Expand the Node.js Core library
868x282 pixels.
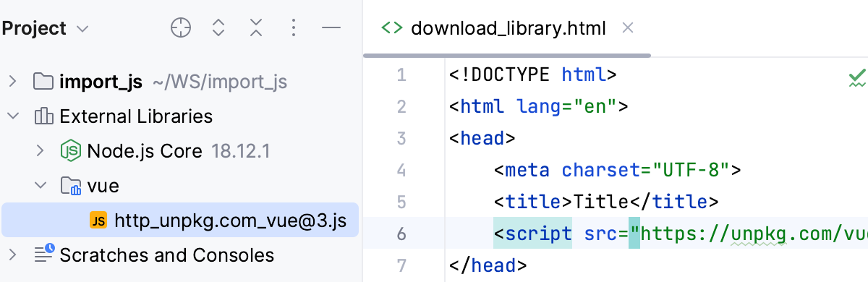point(41,150)
